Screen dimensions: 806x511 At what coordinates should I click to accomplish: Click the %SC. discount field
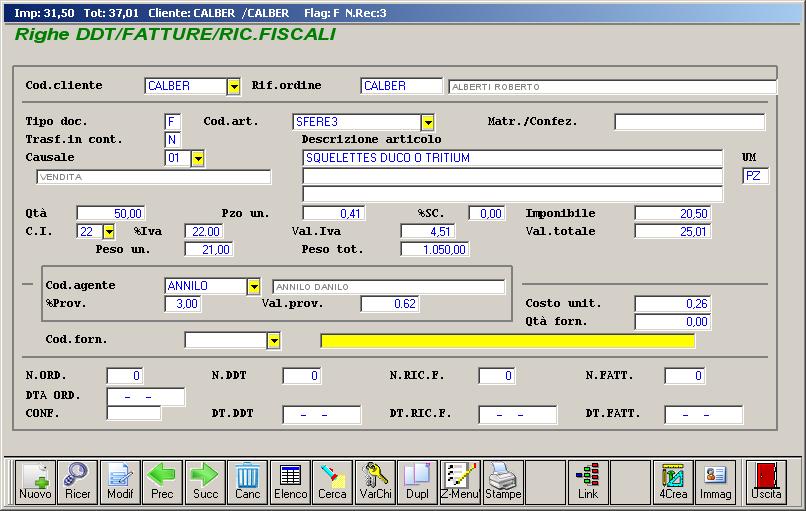(x=486, y=213)
